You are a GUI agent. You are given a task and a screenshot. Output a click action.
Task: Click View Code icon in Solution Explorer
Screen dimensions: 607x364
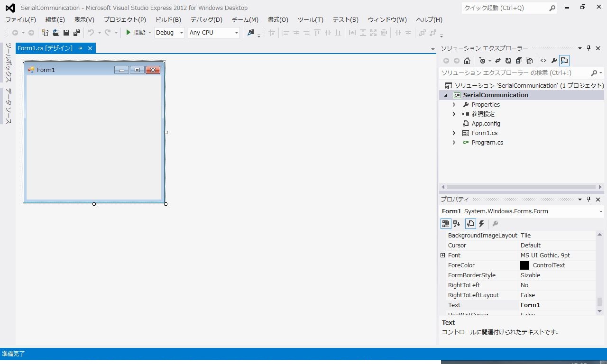[543, 61]
